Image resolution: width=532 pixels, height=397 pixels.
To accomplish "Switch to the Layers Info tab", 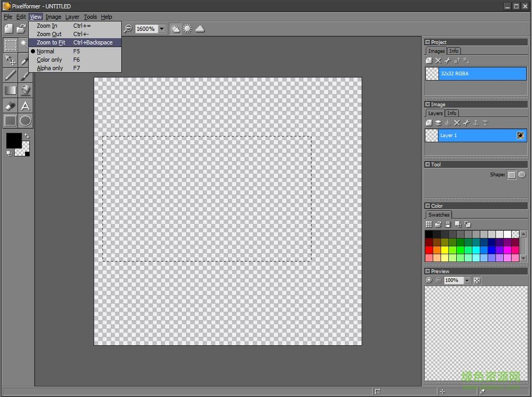I will point(452,113).
